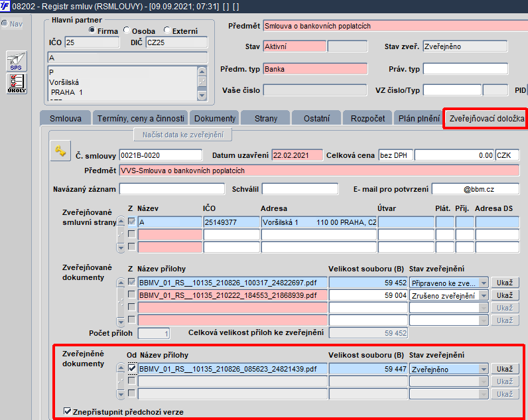Click the Počet příloh field showing 1

[x=154, y=334]
